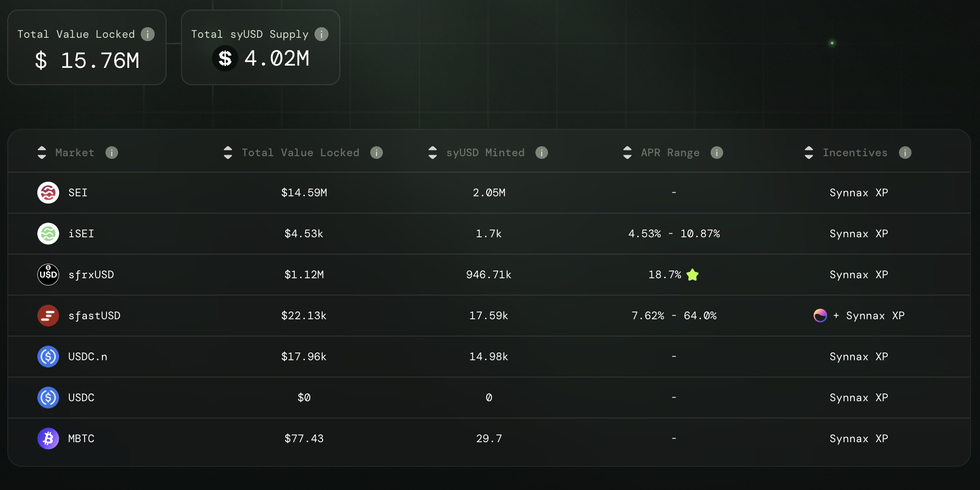The width and height of the screenshot is (980, 490).
Task: Click the iSEI green token icon
Action: pyautogui.click(x=48, y=234)
